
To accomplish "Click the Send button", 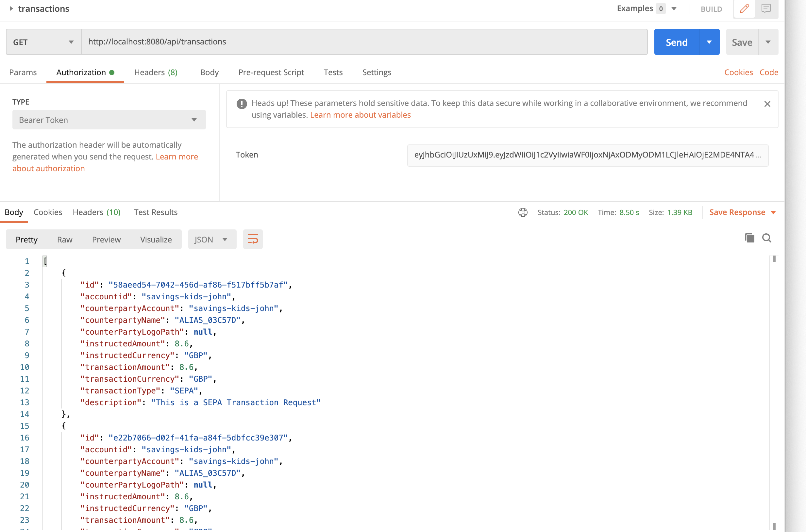I will click(x=676, y=42).
